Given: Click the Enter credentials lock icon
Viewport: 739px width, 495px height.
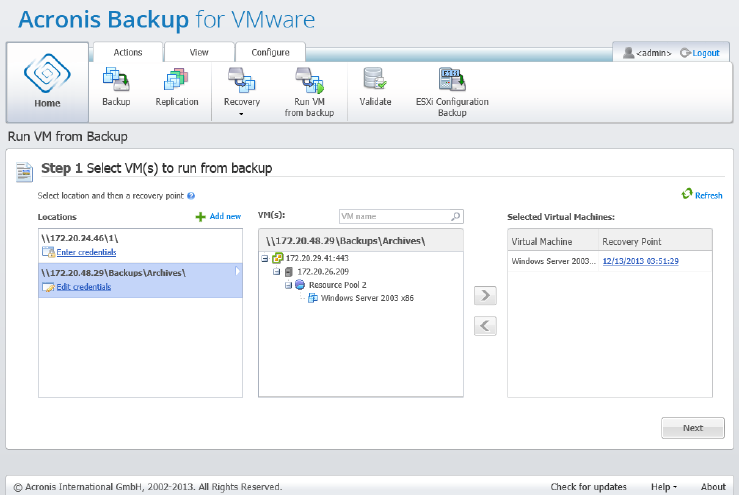Looking at the screenshot, I should [49, 252].
